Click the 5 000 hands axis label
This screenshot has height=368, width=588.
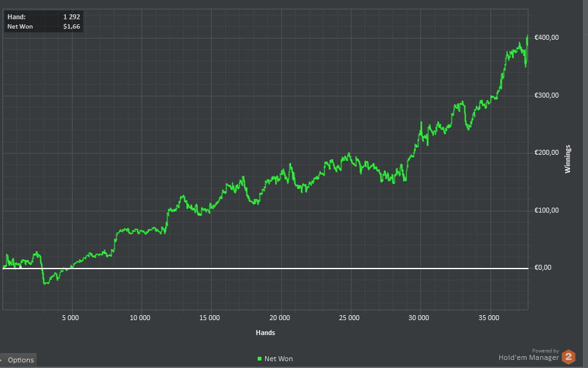point(71,318)
